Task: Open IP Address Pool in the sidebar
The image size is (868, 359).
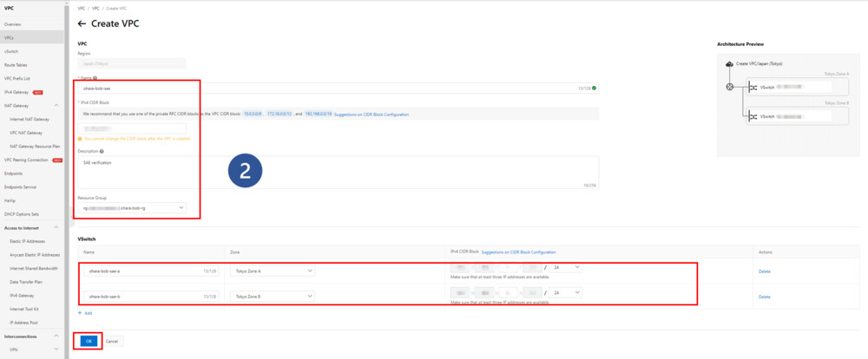Action: [x=23, y=323]
